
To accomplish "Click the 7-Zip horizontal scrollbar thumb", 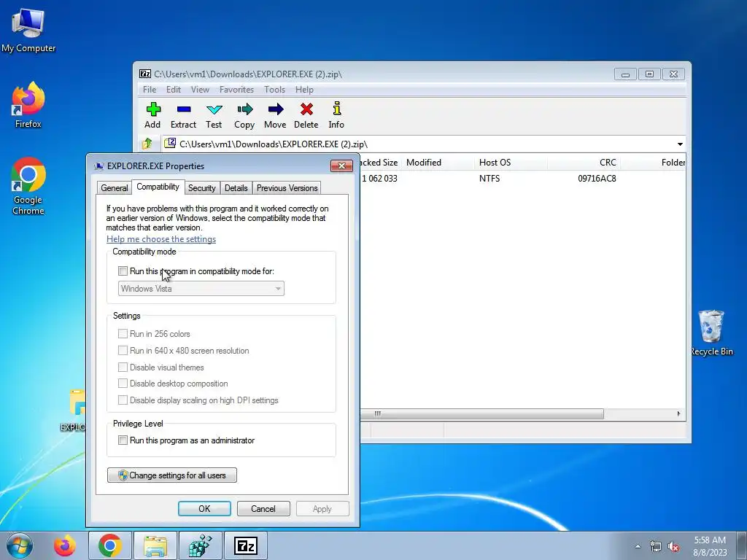I will click(481, 414).
